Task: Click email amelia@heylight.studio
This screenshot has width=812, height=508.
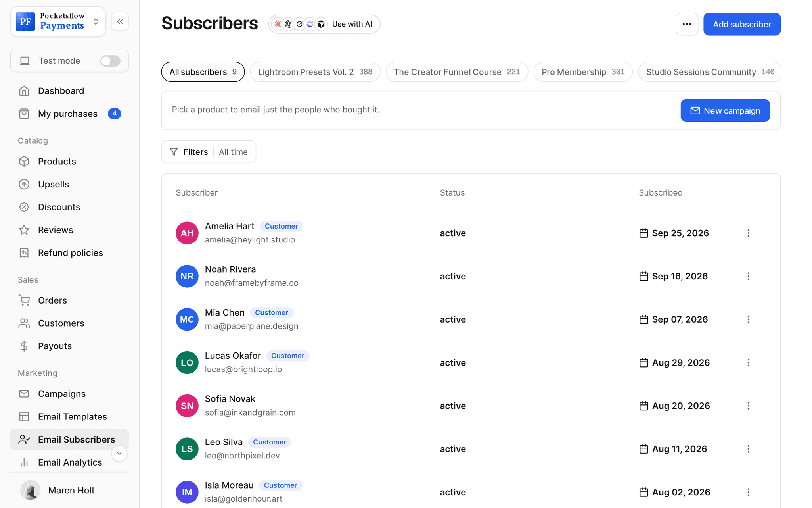Action: click(x=250, y=240)
